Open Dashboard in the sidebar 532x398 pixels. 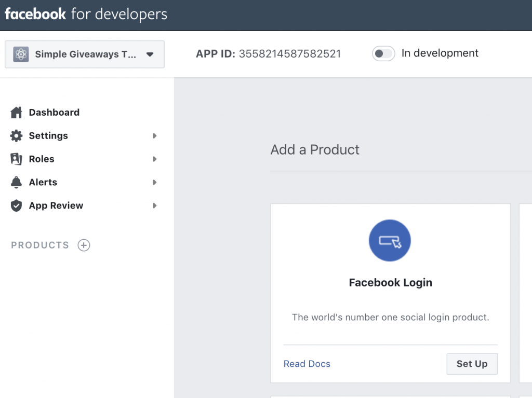pos(54,113)
